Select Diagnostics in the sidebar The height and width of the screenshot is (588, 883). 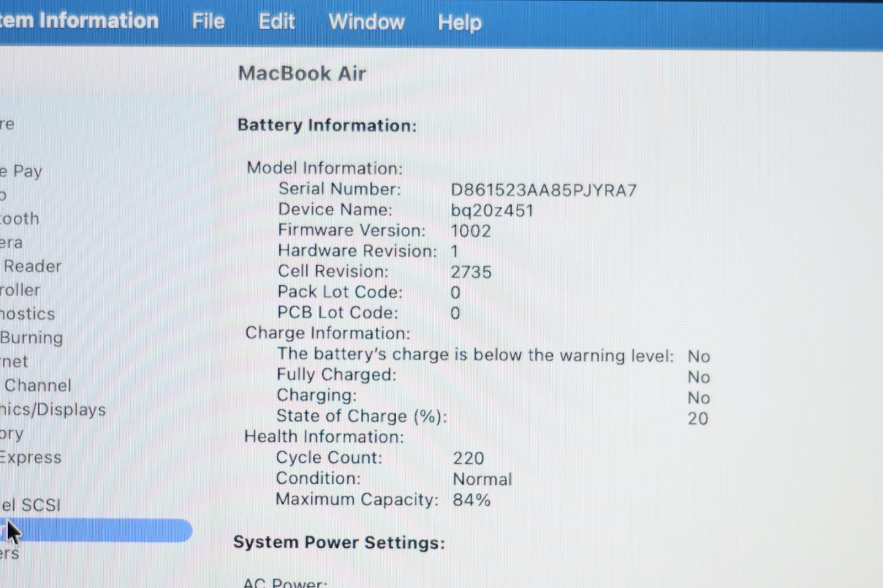(x=28, y=314)
